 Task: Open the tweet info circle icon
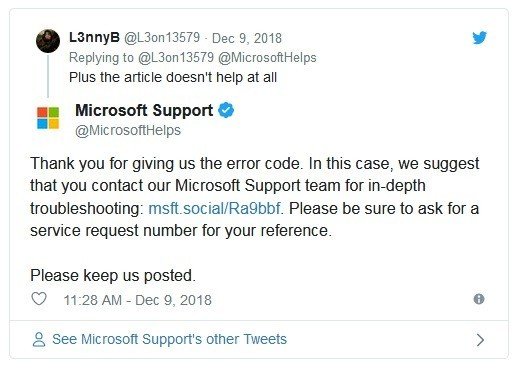pos(479,299)
